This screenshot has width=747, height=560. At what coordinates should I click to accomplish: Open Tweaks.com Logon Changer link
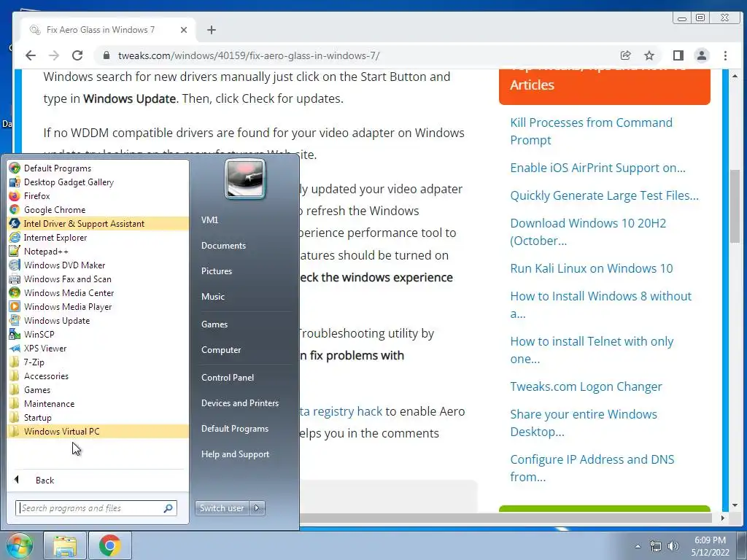[x=586, y=386]
